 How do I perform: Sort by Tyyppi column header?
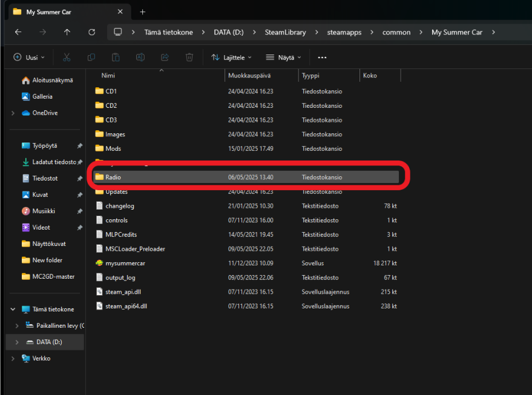click(x=310, y=75)
